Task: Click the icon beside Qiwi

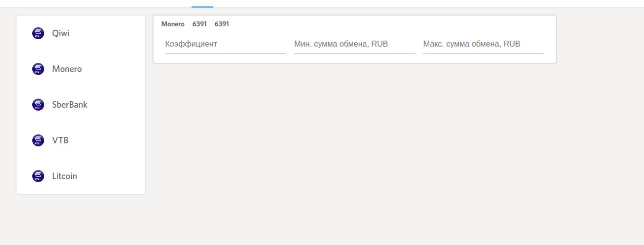Action: click(38, 33)
